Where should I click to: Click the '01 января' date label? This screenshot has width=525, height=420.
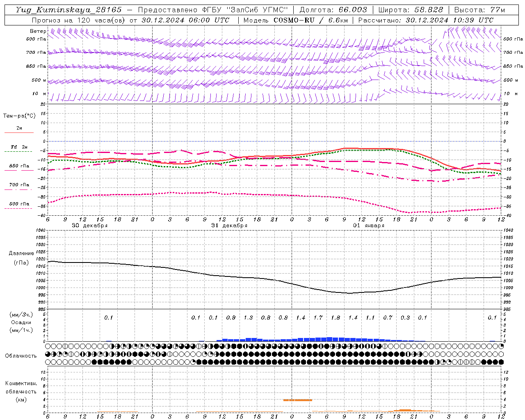[x=369, y=226]
